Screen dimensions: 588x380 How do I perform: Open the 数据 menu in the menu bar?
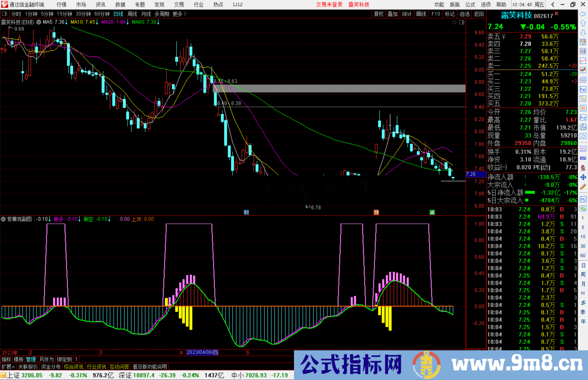tap(120, 4)
